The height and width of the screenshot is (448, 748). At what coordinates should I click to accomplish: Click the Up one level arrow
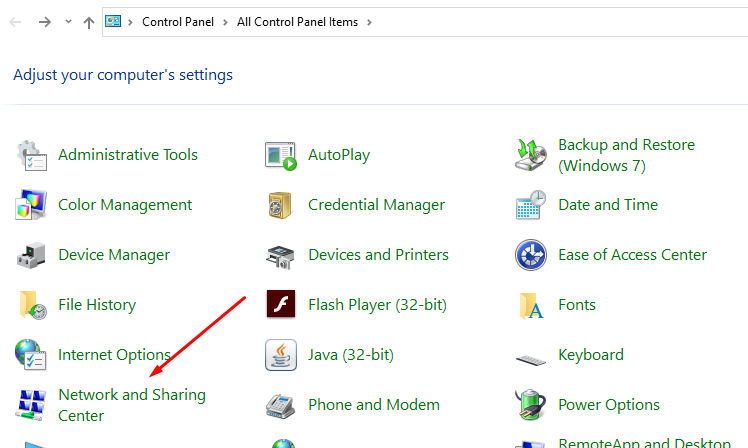89,22
